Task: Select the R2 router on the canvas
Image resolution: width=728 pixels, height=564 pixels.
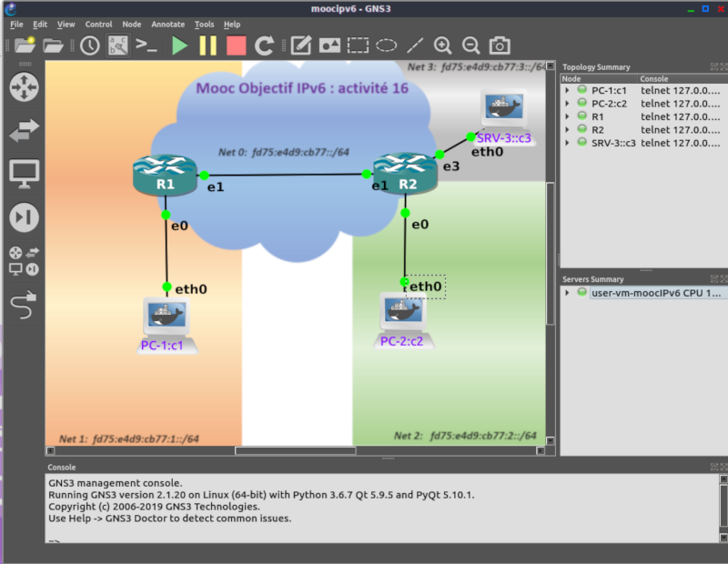Action: click(405, 174)
